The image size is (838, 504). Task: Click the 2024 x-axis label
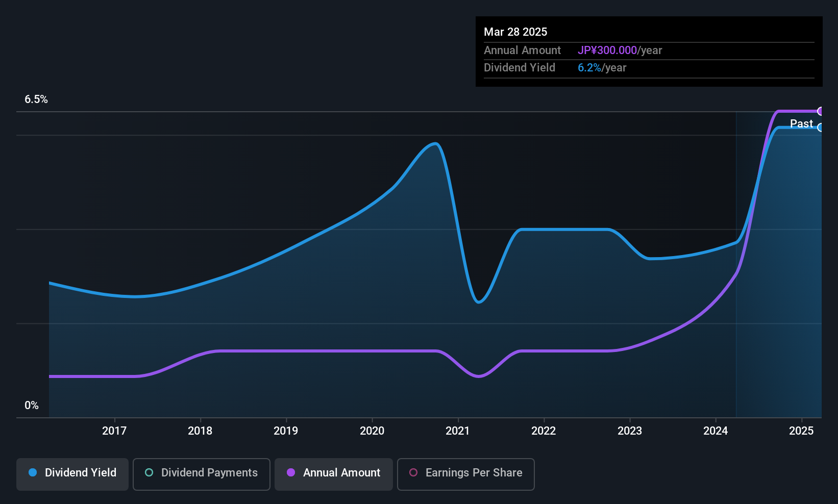coord(716,431)
